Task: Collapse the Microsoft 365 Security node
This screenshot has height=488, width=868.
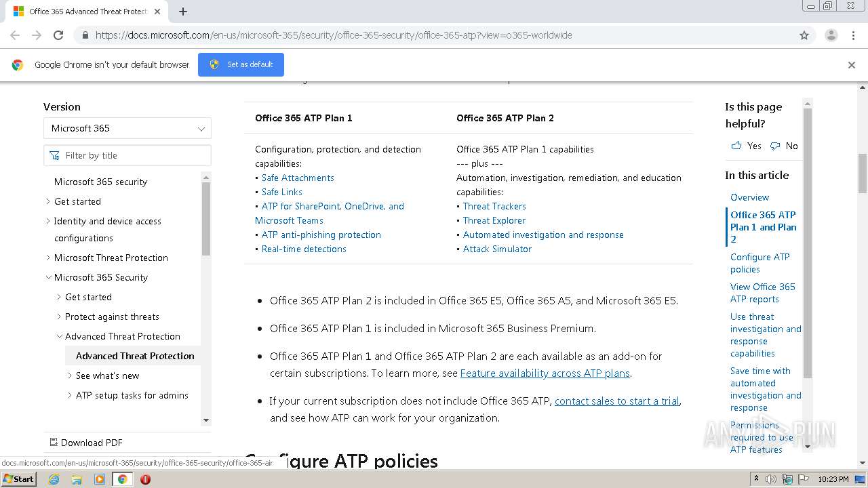Action: [x=48, y=277]
